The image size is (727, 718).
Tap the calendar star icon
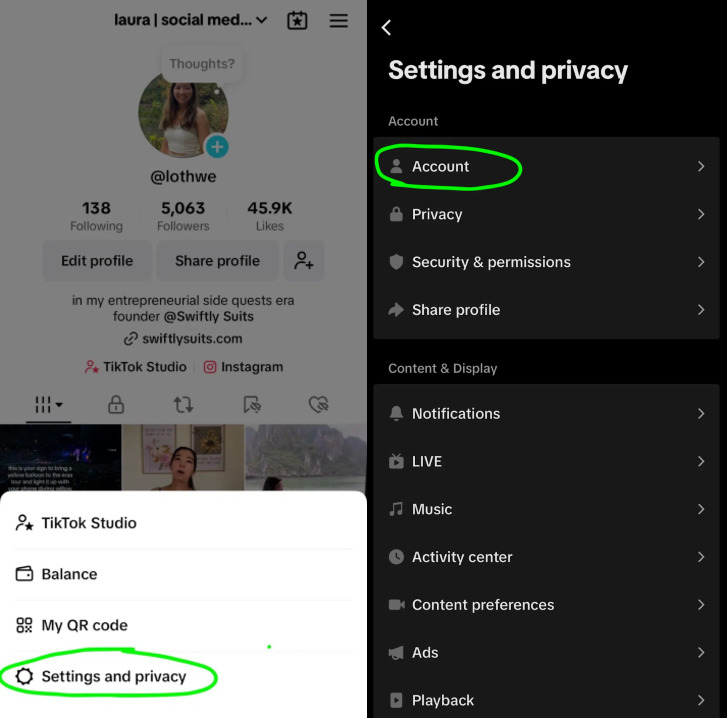pos(297,20)
